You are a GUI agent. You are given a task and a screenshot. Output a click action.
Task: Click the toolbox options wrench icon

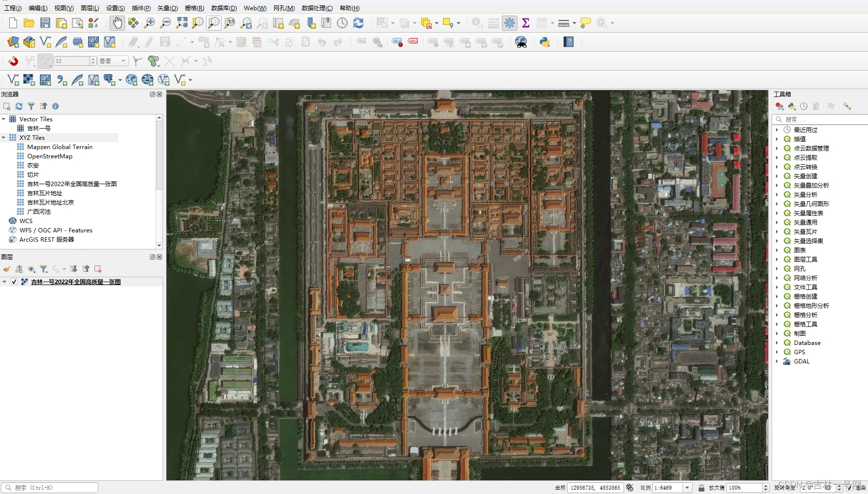pyautogui.click(x=847, y=106)
